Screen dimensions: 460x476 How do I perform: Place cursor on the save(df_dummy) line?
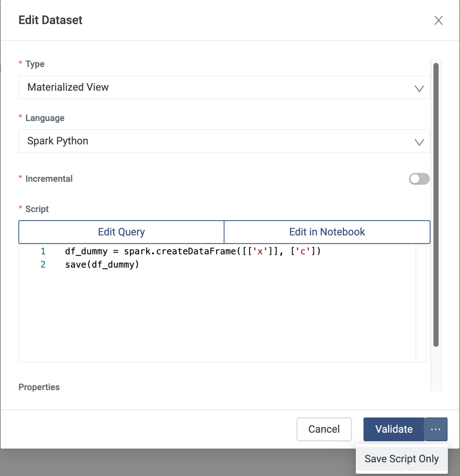(102, 264)
